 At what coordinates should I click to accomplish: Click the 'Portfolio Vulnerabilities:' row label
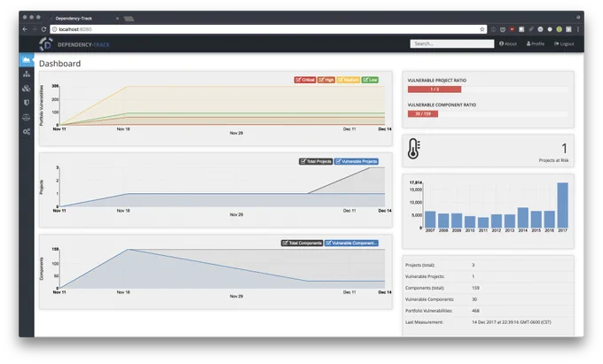(x=429, y=311)
